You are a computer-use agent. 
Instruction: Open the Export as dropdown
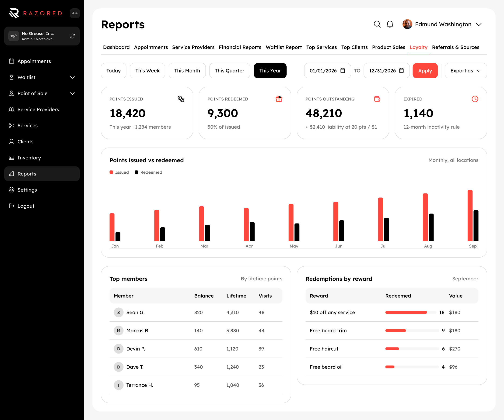tap(465, 70)
